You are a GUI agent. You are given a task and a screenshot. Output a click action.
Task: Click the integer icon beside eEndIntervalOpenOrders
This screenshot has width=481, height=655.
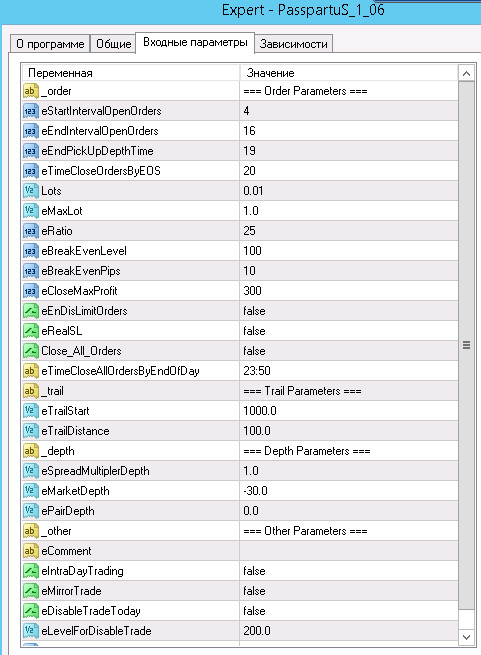click(31, 131)
